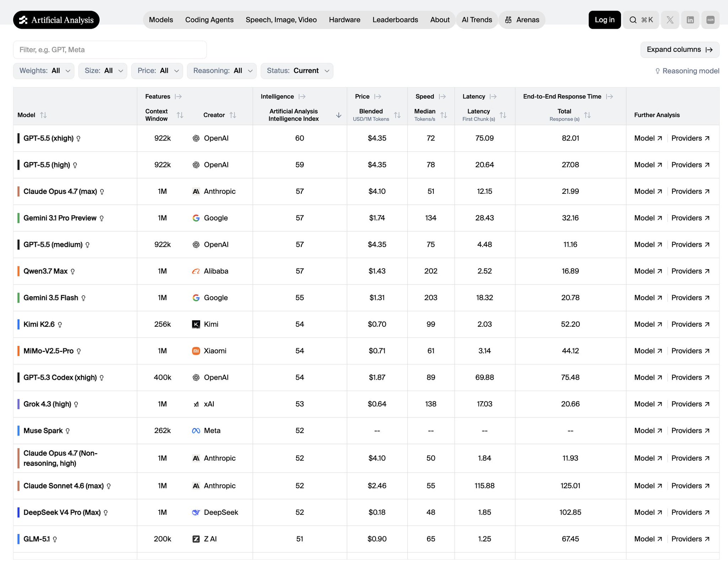Viewport: 728px width, 572px height.
Task: Open Providers link for Qwen3.7 Max
Action: (x=690, y=271)
